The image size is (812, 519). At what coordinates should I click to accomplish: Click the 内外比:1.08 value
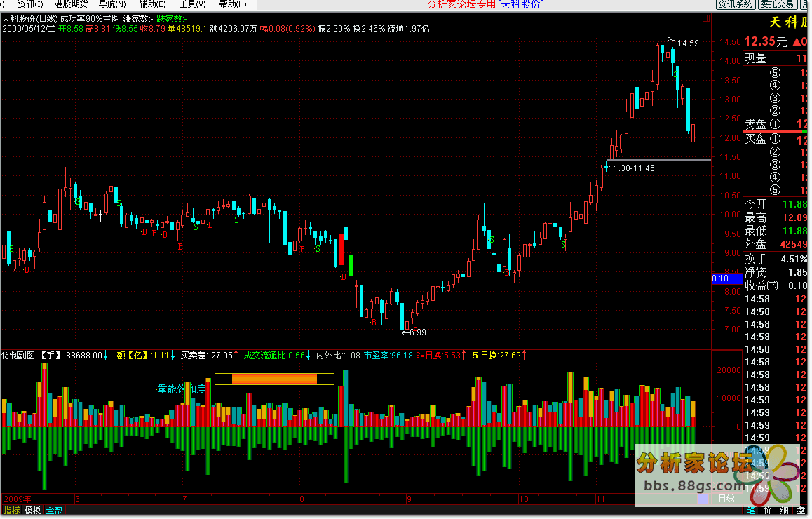click(338, 356)
